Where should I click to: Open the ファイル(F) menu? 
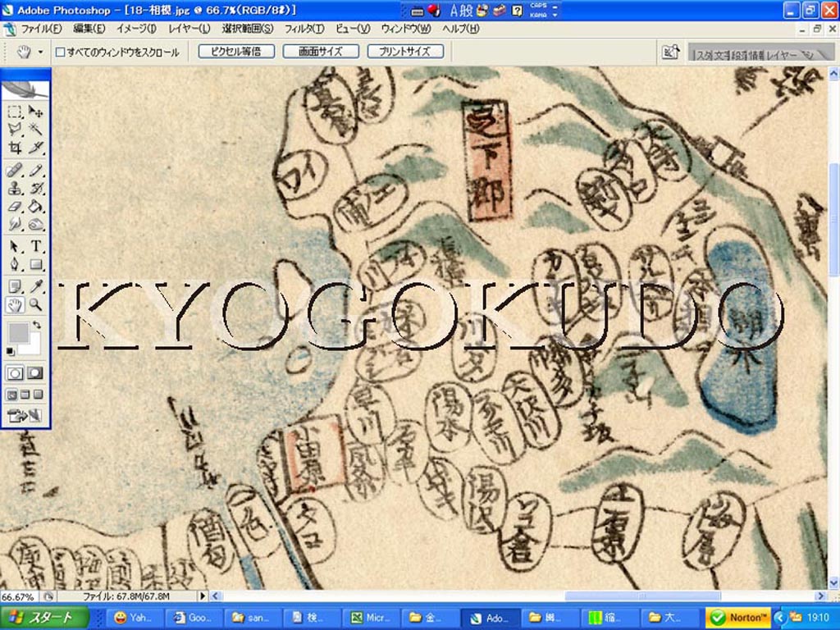pos(41,29)
